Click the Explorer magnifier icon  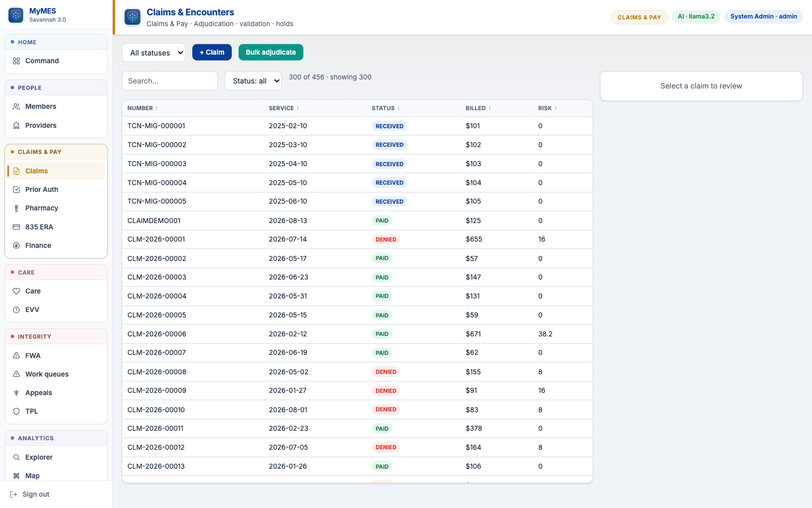[16, 457]
